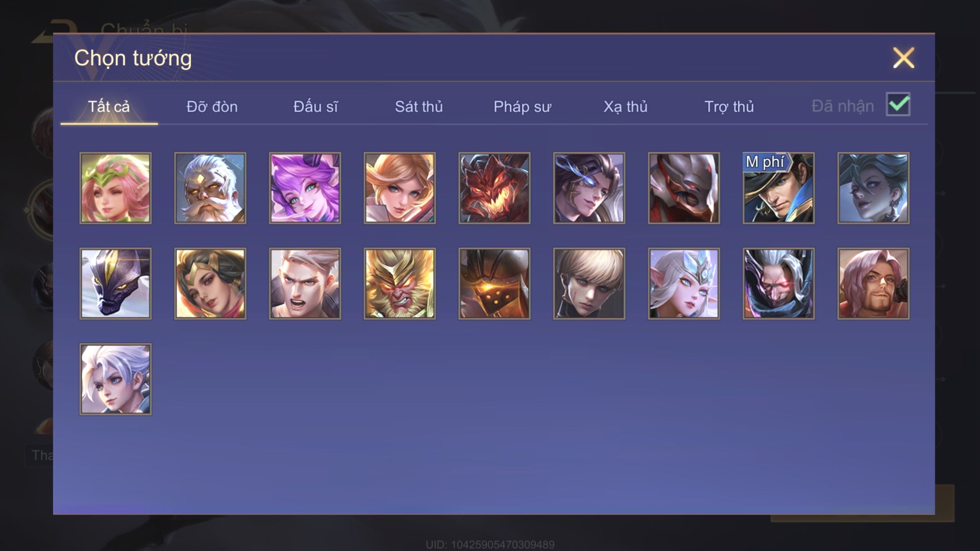Show the 'Sát thủ' heroes tab

tap(419, 107)
